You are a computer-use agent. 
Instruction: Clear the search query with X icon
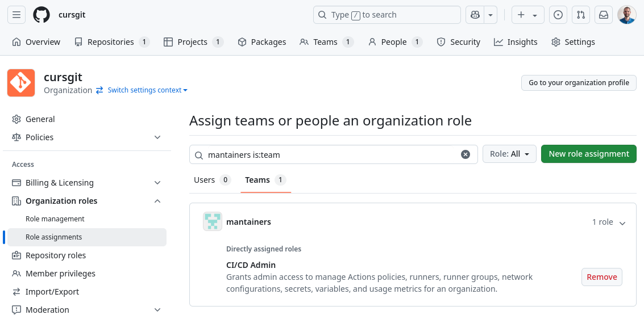(466, 154)
